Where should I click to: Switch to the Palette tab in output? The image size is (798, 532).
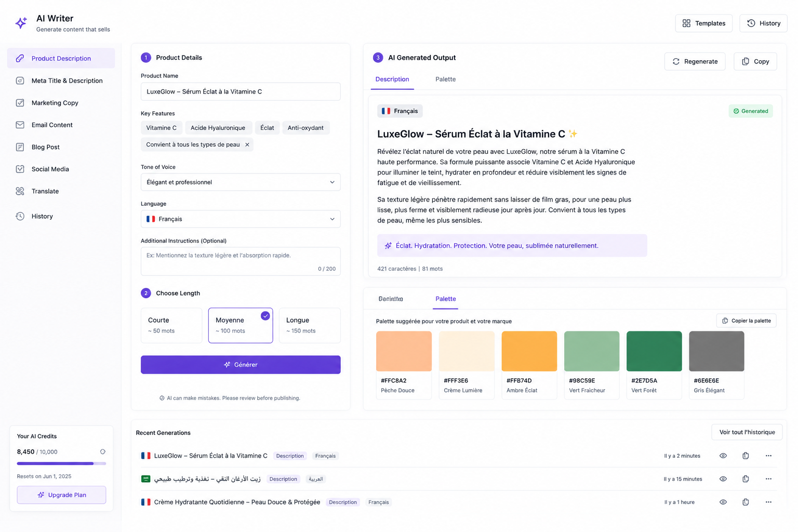pyautogui.click(x=445, y=79)
